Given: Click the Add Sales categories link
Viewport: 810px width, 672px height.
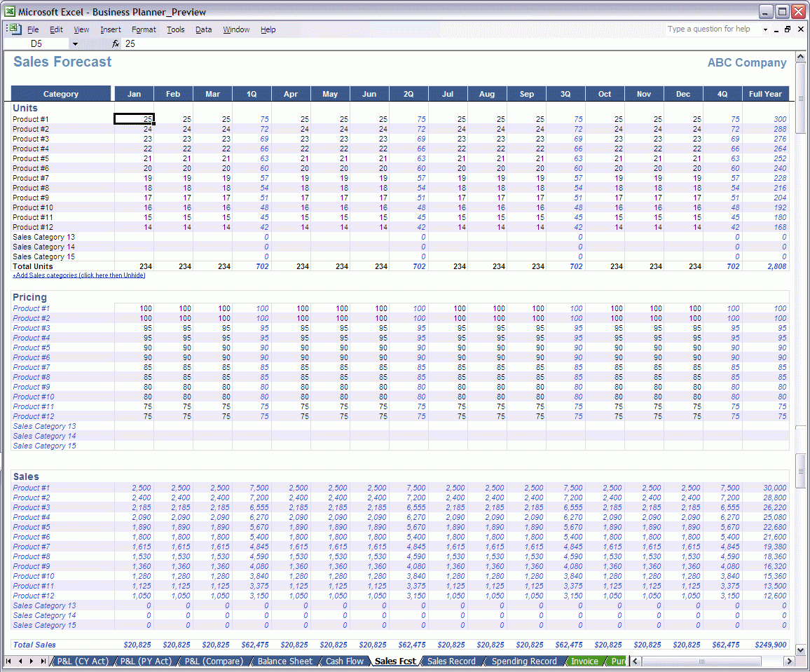Looking at the screenshot, I should [x=78, y=275].
